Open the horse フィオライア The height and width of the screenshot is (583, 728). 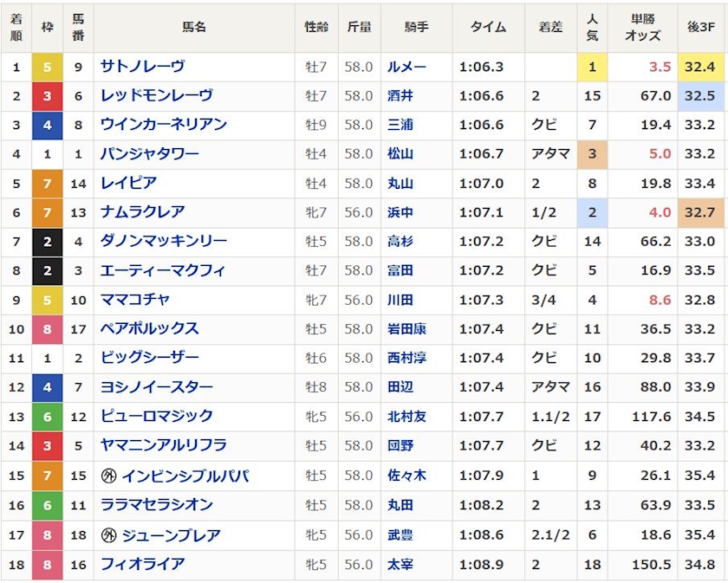(142, 564)
